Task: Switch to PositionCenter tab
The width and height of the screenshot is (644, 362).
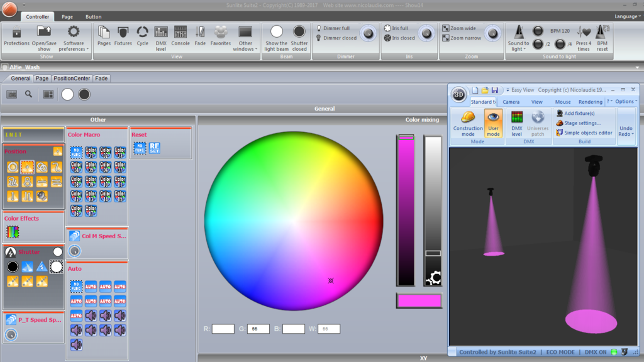Action: point(72,78)
